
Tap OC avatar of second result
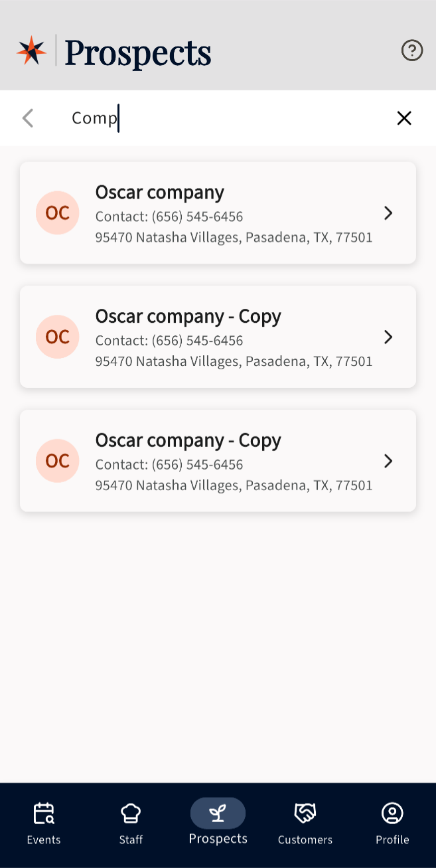tap(58, 337)
